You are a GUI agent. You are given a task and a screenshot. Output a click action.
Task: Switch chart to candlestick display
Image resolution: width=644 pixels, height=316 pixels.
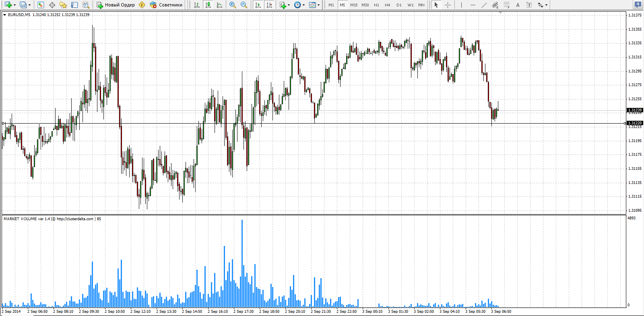(208, 5)
